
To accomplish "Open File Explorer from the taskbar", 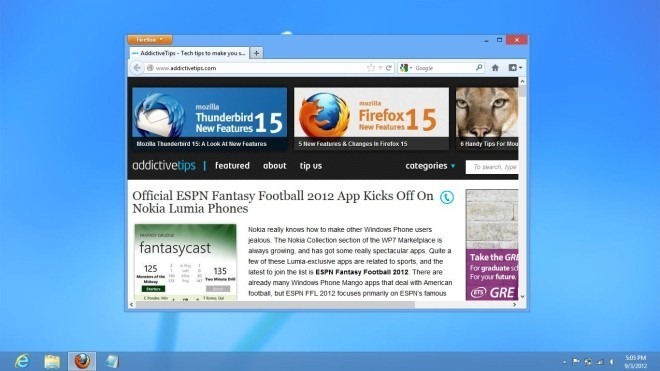I will (x=52, y=361).
